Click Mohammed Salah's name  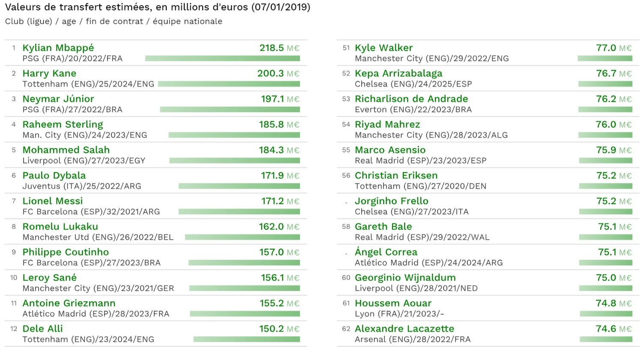[66, 150]
